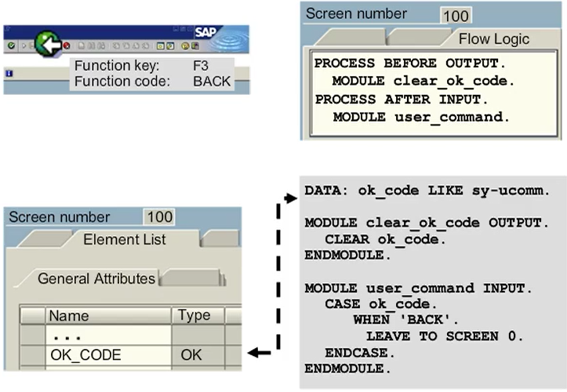Click the green Back arrow icon
Viewport: 567px width, 392px height.
[49, 46]
